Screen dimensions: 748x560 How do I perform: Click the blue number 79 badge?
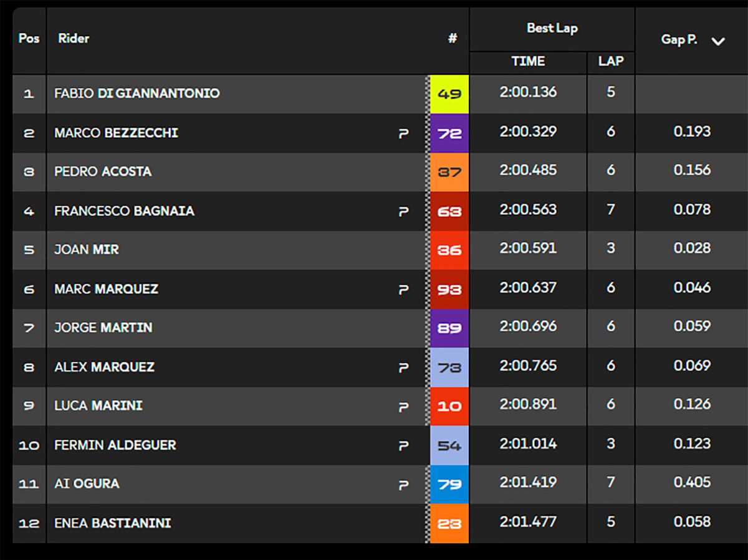[x=449, y=484]
